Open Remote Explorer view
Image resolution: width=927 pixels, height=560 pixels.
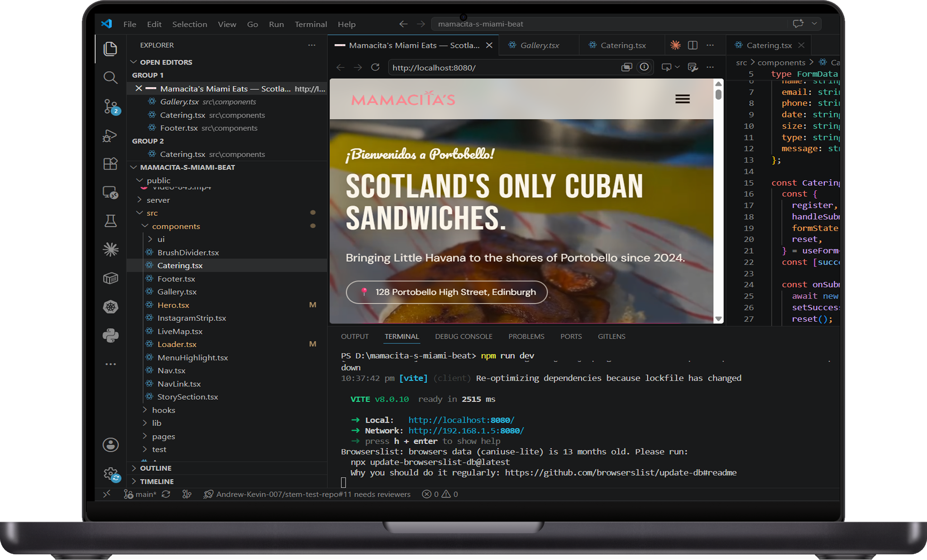tap(110, 192)
